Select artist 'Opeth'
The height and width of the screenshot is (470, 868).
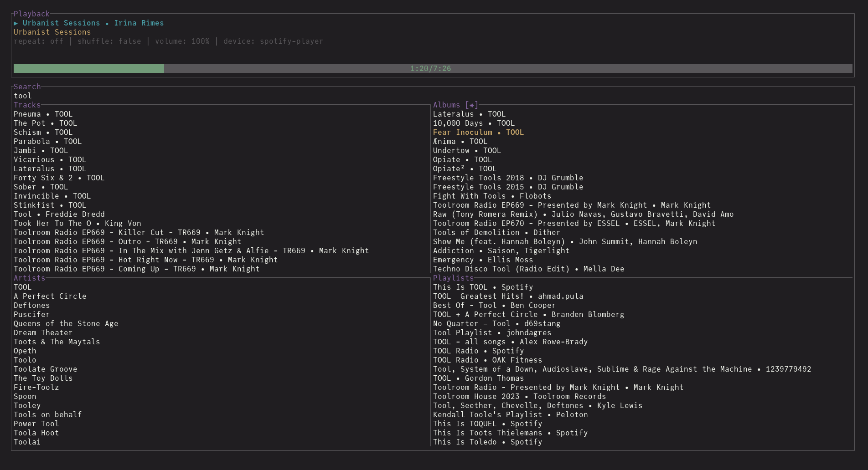coord(25,351)
